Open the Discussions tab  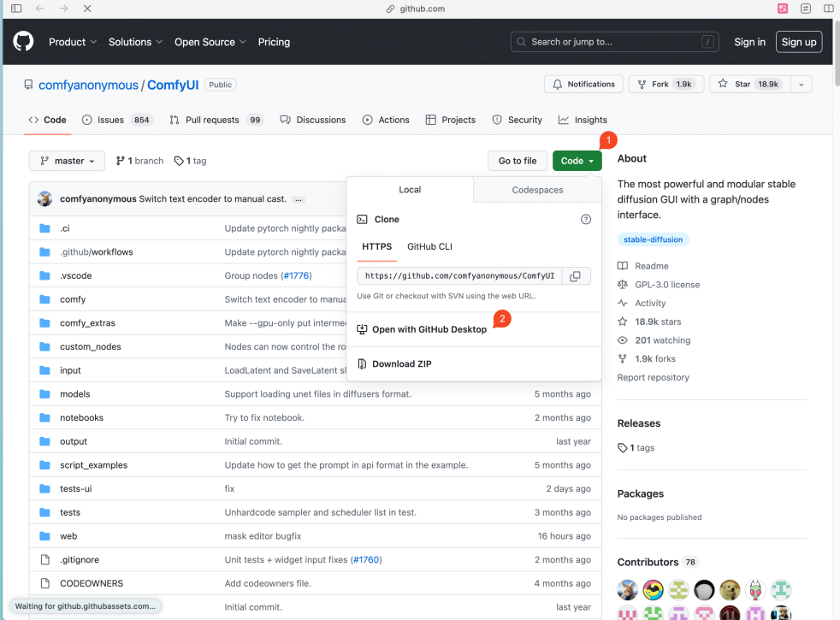click(x=313, y=120)
